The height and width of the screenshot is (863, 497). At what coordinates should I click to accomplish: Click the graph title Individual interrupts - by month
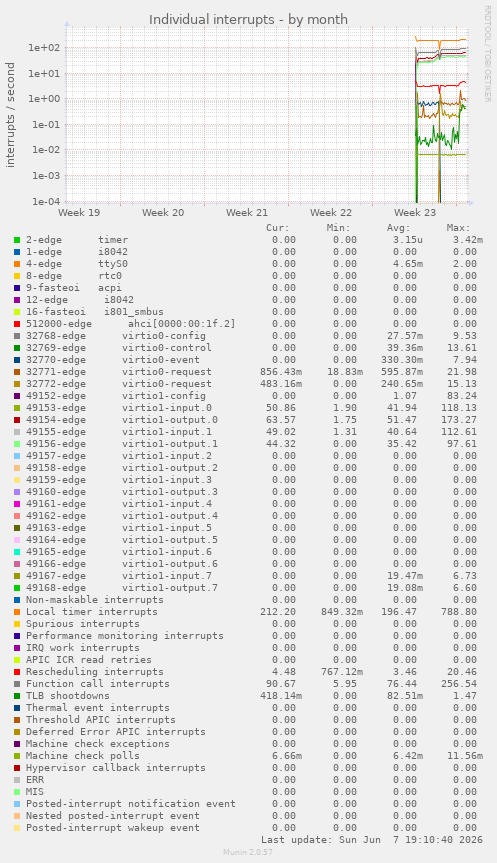click(248, 19)
